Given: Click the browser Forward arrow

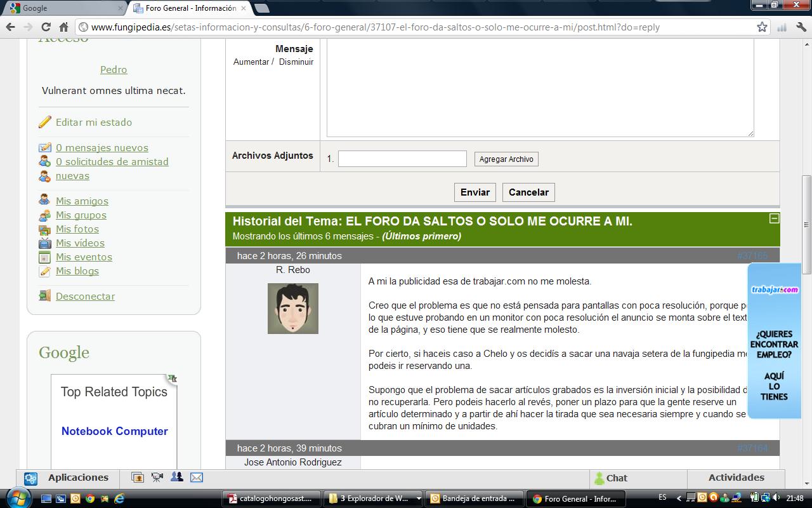Looking at the screenshot, I should pyautogui.click(x=28, y=27).
